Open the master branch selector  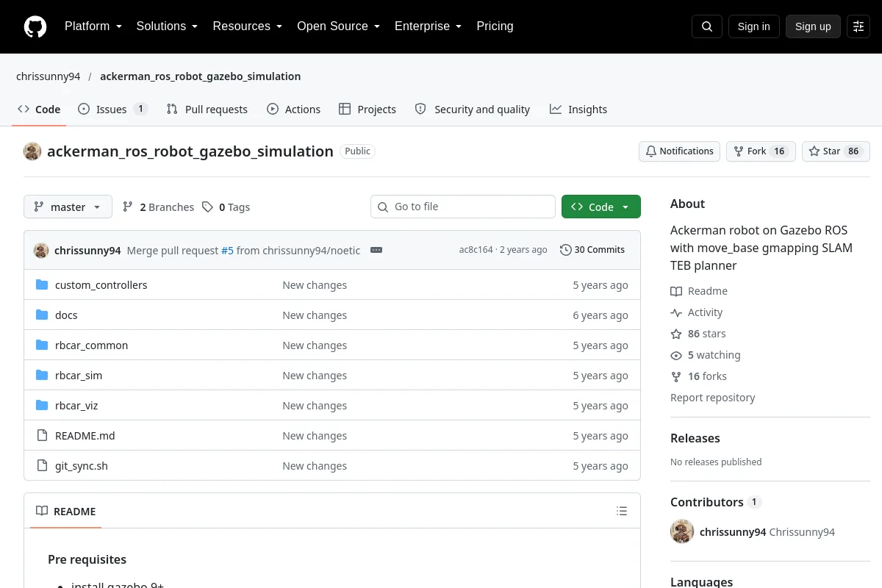point(68,207)
